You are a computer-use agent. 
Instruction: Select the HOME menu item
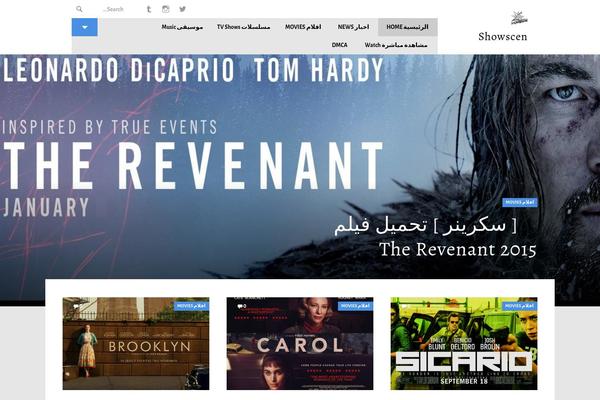coord(408,27)
